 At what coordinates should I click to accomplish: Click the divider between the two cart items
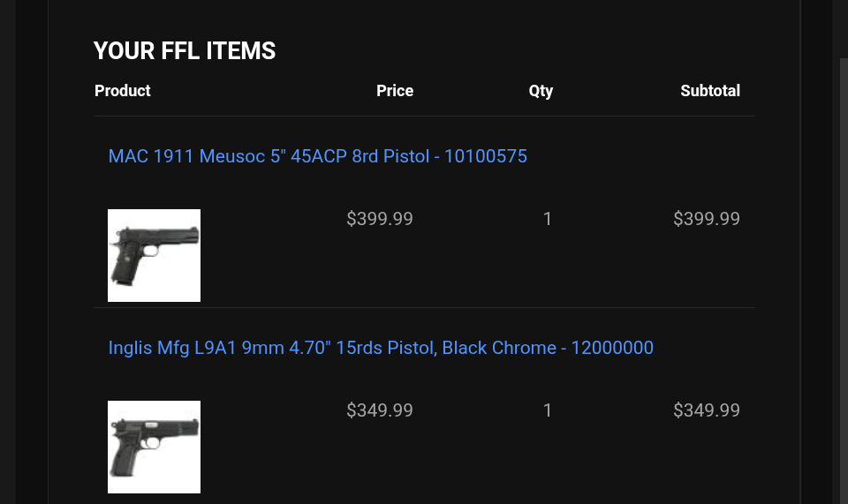tap(424, 307)
